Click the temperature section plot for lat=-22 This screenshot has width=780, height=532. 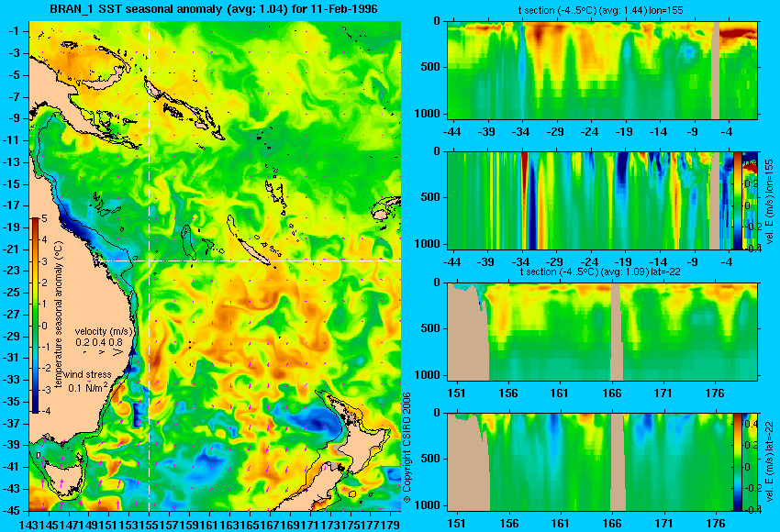(x=602, y=332)
